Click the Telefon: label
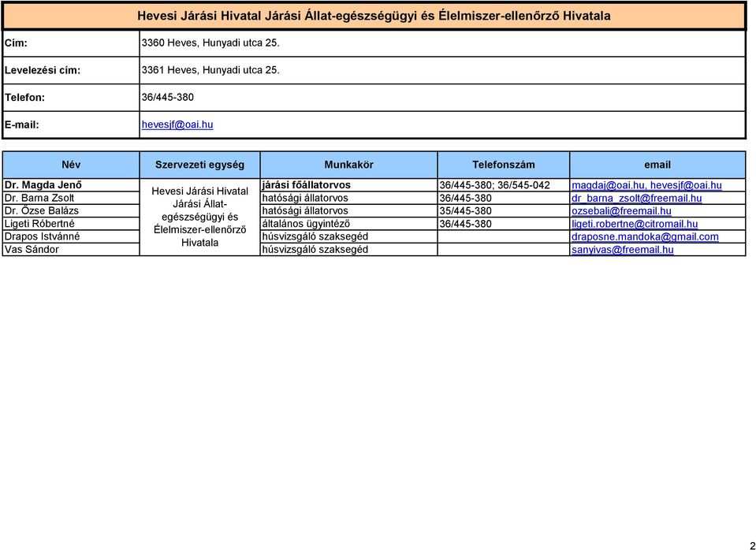 point(24,98)
